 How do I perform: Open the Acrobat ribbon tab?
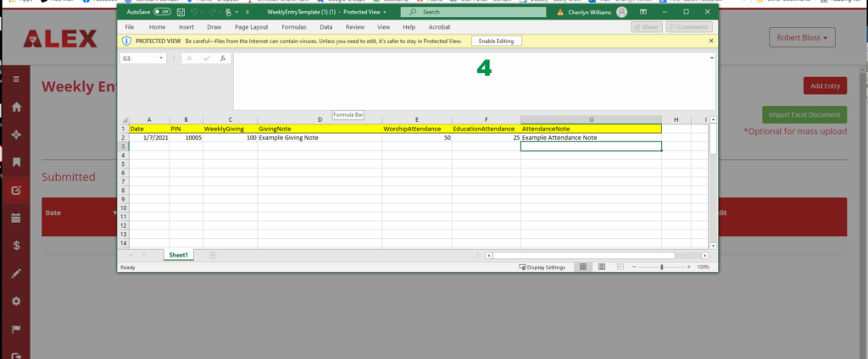440,27
